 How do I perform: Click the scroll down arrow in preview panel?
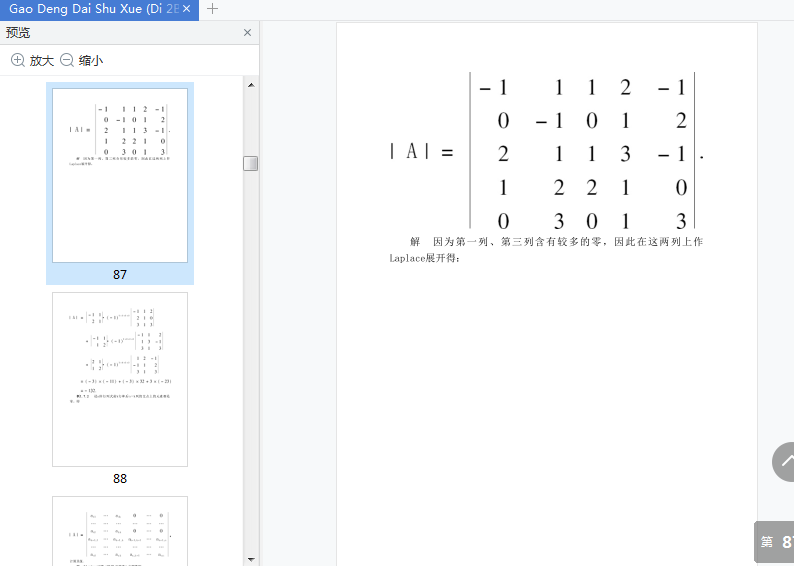251,559
